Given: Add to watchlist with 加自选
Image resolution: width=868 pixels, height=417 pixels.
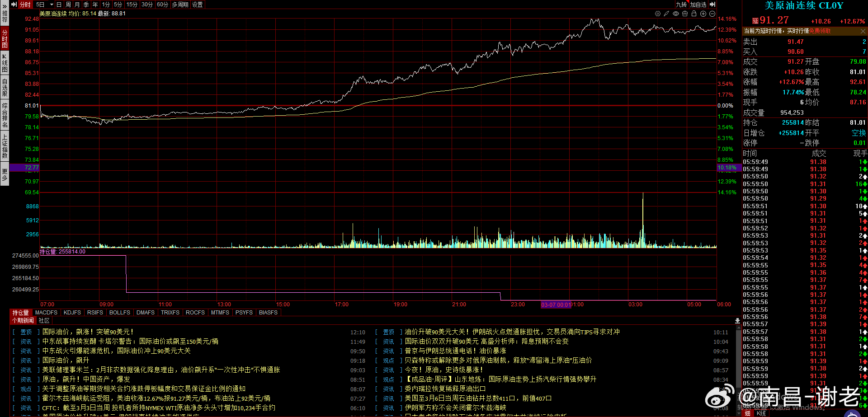Looking at the screenshot, I should tap(698, 5).
